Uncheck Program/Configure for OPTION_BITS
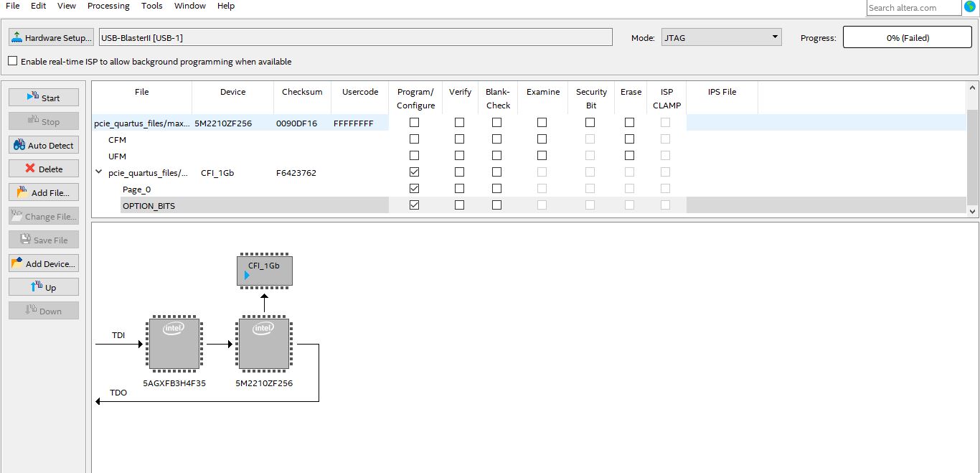Image resolution: width=980 pixels, height=473 pixels. (414, 205)
